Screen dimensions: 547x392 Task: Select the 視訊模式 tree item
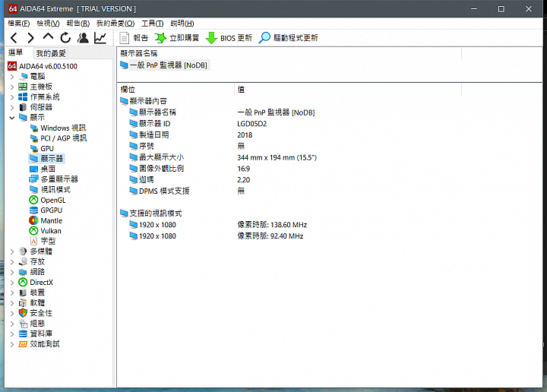point(50,190)
